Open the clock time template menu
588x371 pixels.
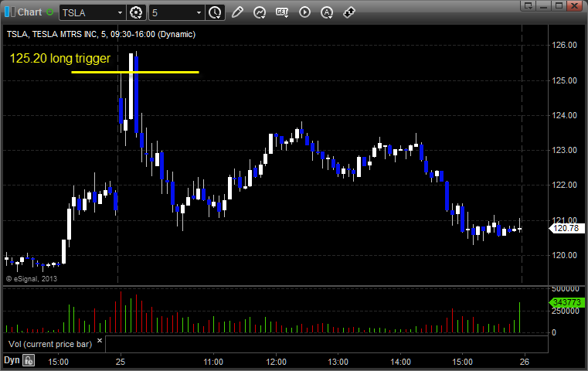[215, 12]
